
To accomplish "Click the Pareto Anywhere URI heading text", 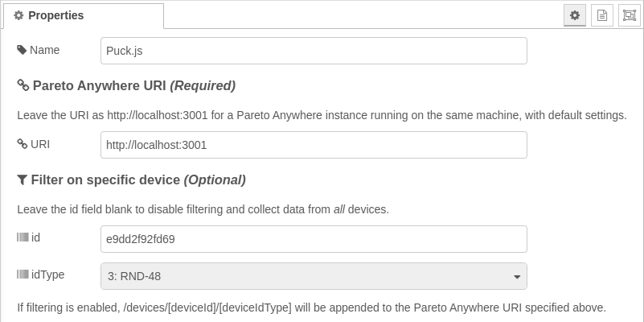I will click(x=134, y=85).
